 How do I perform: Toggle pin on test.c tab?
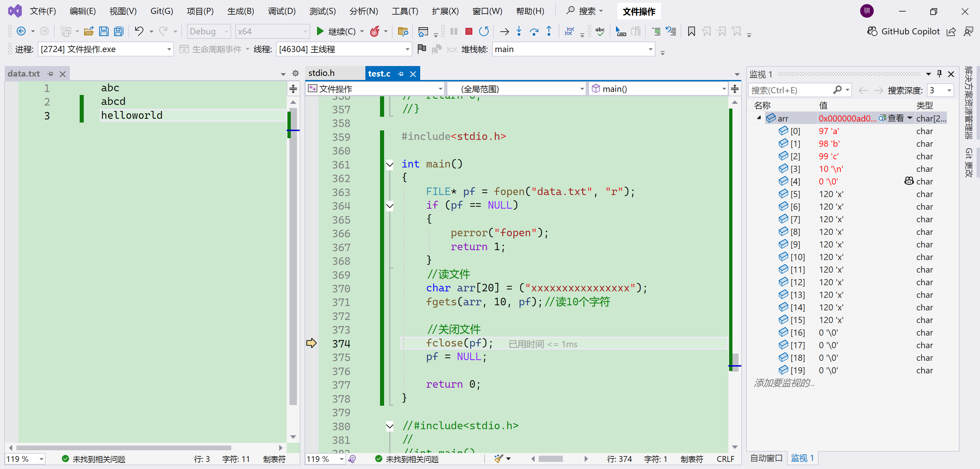(x=400, y=74)
